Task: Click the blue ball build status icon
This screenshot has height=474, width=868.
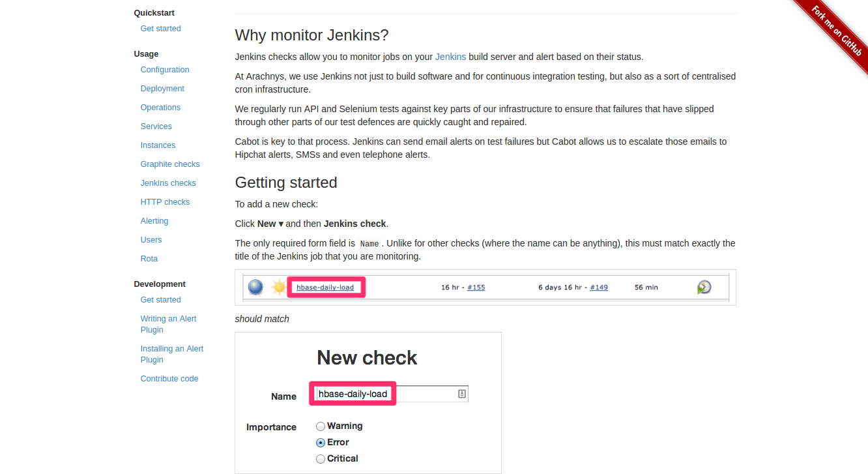Action: point(255,287)
